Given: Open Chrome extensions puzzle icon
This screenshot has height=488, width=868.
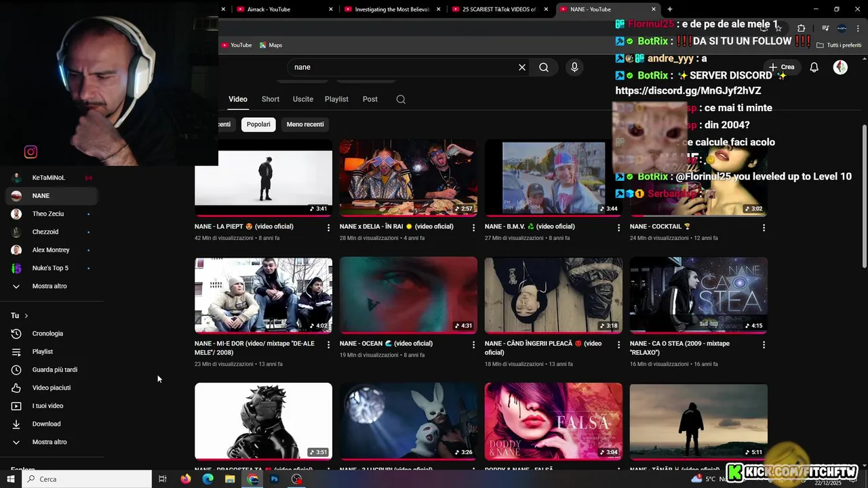Looking at the screenshot, I should 801,28.
